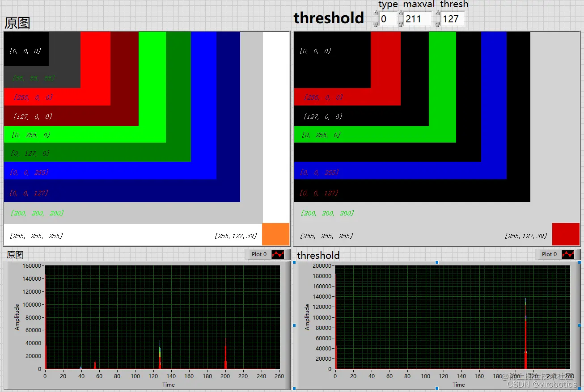Select [127, 0, 0] label in threshold image
This screenshot has width=584, height=392.
click(x=323, y=117)
